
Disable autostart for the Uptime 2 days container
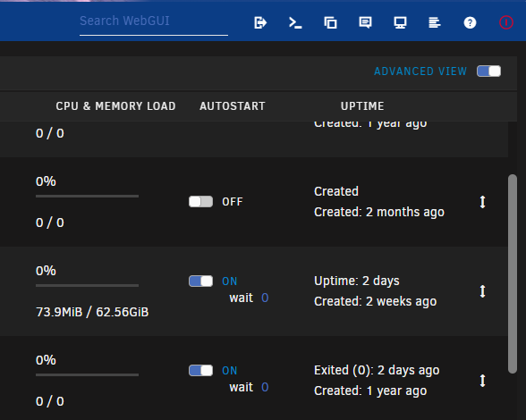click(x=200, y=281)
